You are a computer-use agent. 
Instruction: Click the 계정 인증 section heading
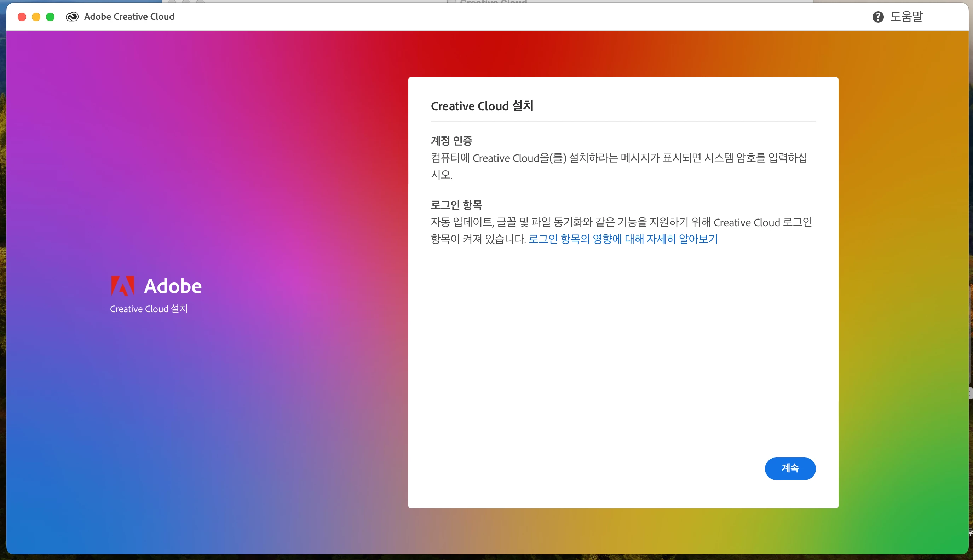(x=451, y=141)
